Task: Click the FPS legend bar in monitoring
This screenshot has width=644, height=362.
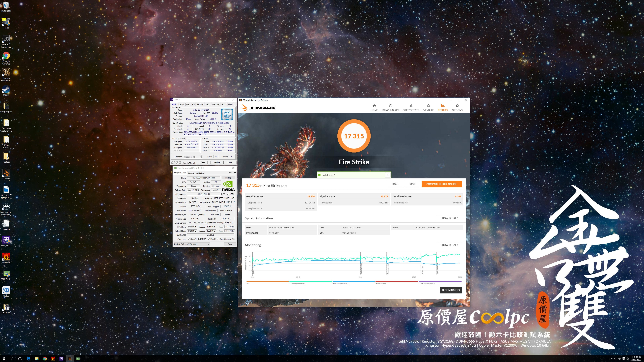Action: click(x=267, y=281)
